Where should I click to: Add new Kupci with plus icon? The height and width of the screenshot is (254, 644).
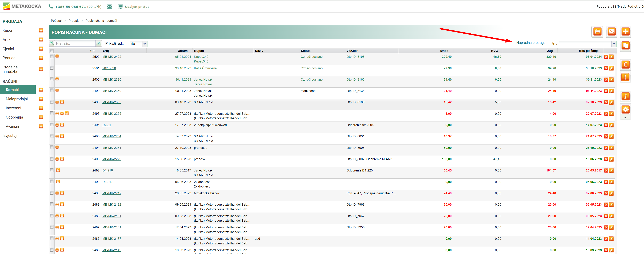point(41,30)
